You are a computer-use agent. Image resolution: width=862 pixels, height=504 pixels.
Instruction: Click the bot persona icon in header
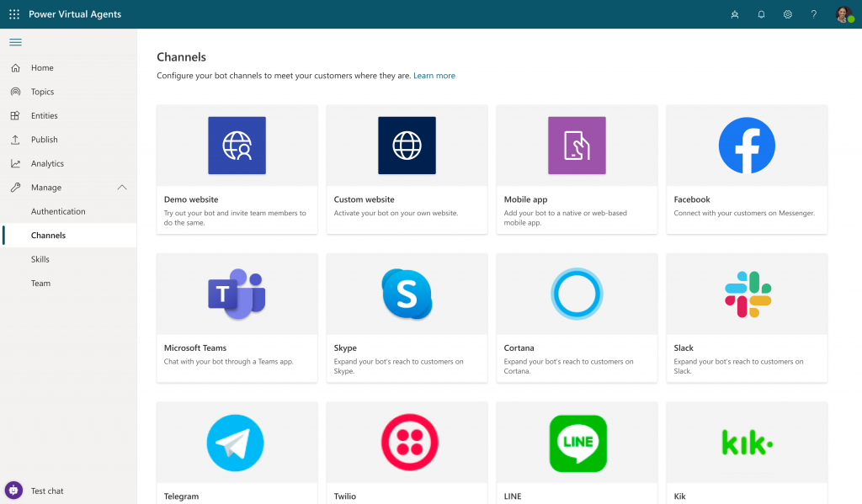tap(734, 15)
